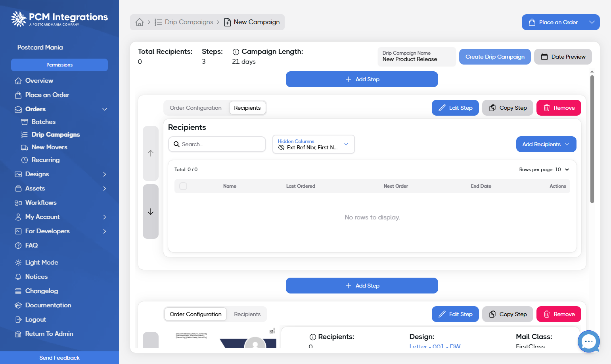Move first step up with arrow
The image size is (611, 364).
pos(151,153)
